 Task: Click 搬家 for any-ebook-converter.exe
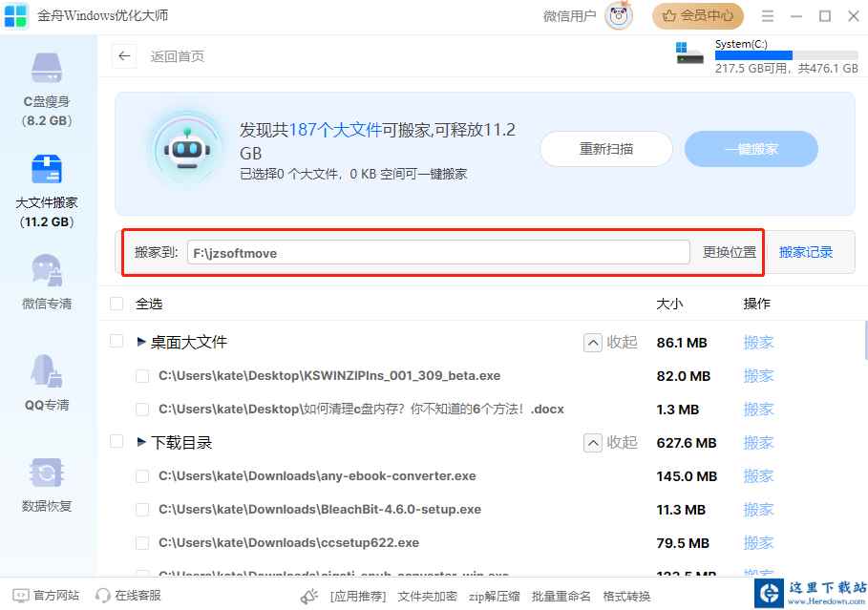click(758, 476)
